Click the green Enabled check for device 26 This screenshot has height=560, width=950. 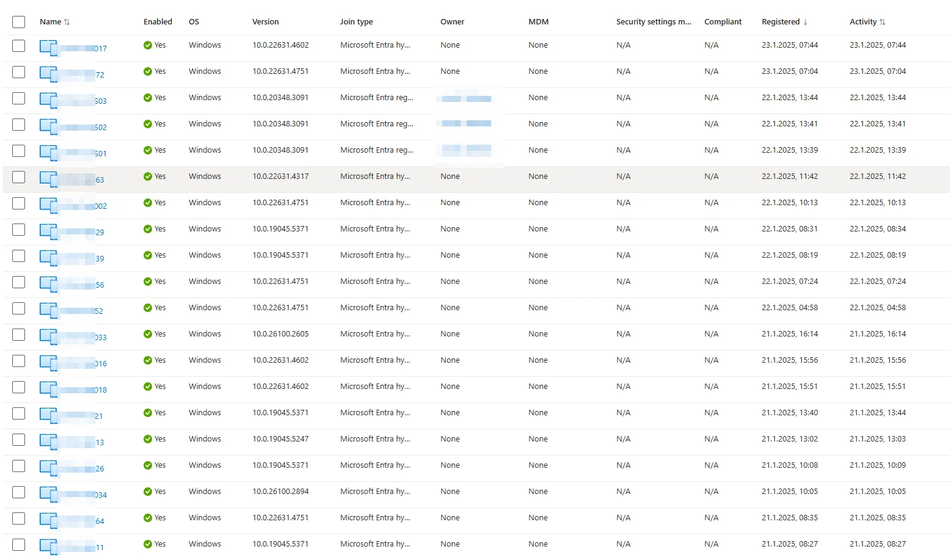[148, 465]
